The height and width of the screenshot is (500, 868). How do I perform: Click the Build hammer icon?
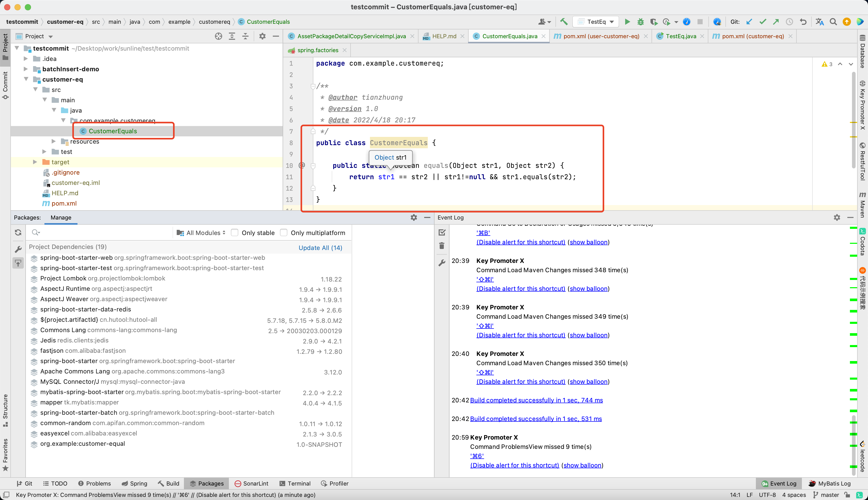(x=564, y=22)
